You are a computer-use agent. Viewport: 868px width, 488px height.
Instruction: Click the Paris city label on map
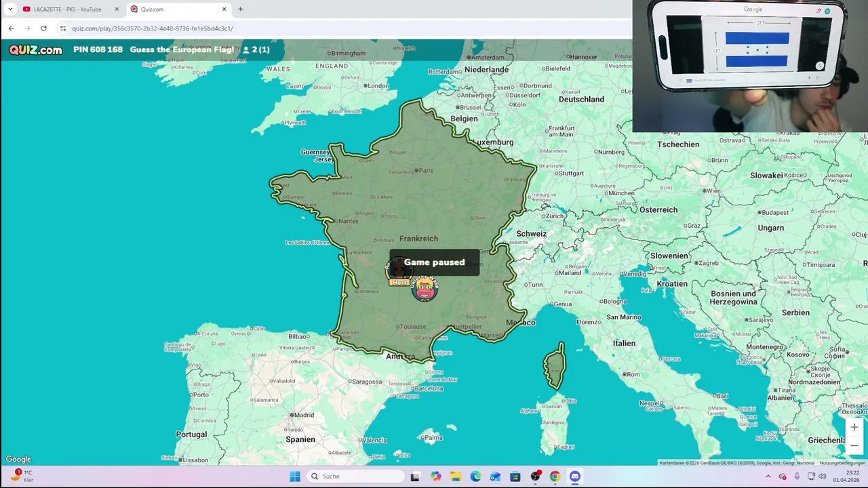click(x=425, y=170)
